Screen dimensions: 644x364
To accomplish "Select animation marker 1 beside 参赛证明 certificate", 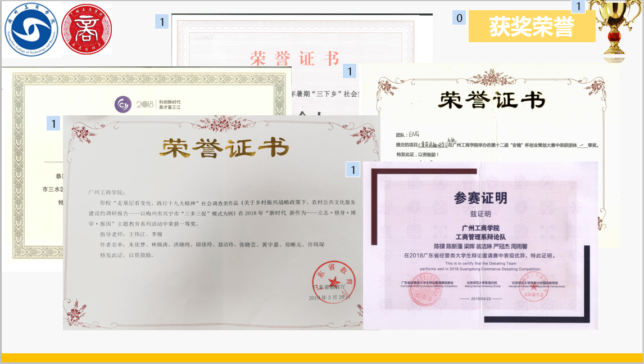I will point(352,169).
